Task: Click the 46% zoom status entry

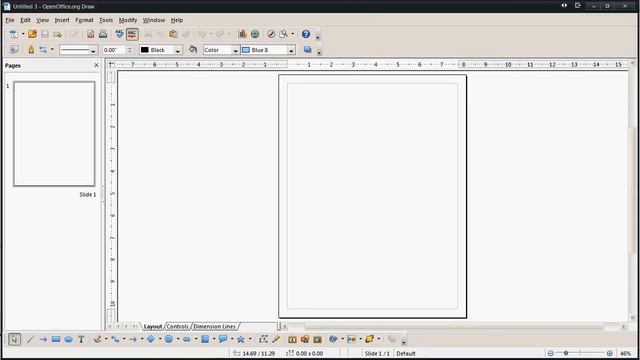Action: point(625,353)
